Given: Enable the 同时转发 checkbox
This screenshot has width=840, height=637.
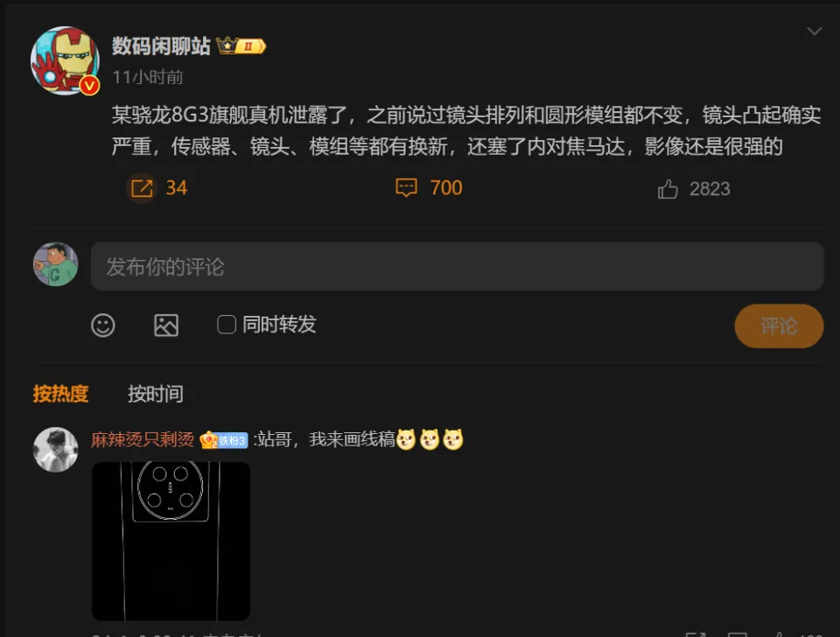Looking at the screenshot, I should coord(226,325).
